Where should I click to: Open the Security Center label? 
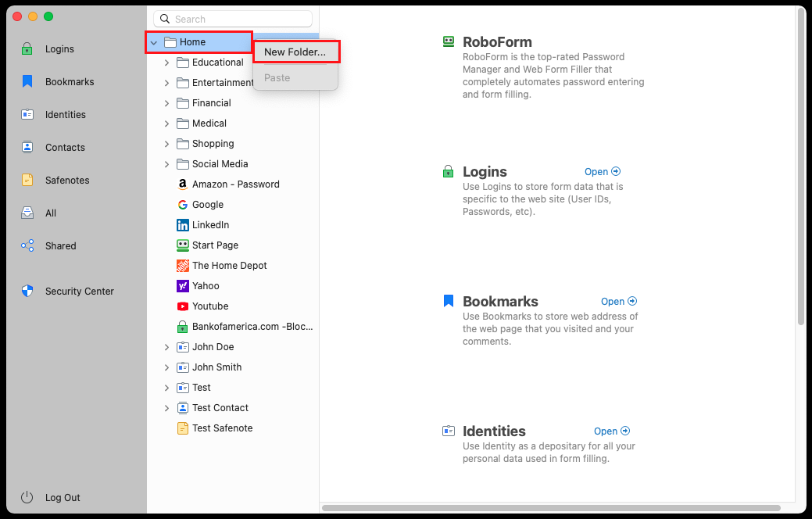[79, 291]
